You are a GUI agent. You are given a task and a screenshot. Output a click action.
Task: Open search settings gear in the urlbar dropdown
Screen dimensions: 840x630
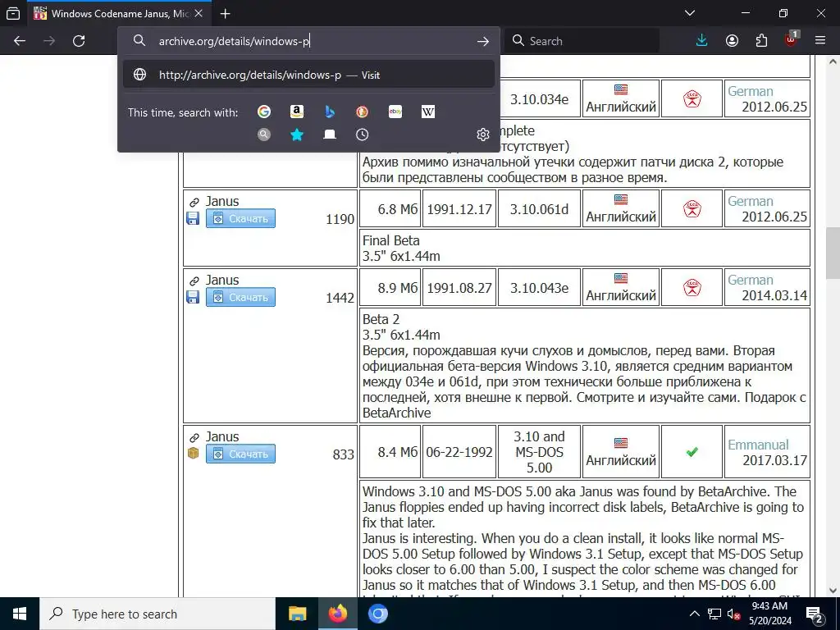(x=482, y=135)
